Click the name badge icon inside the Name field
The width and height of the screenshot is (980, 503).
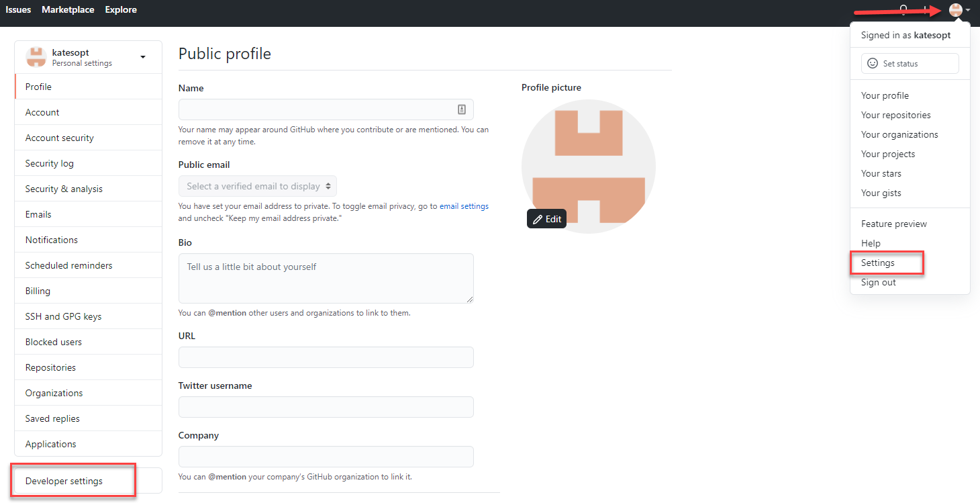462,109
